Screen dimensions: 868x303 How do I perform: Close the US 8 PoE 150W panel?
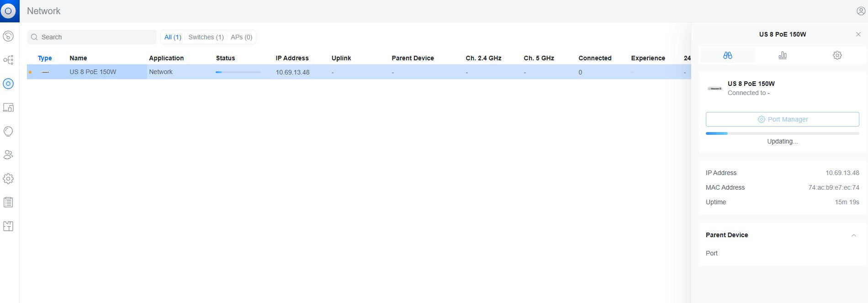[858, 34]
